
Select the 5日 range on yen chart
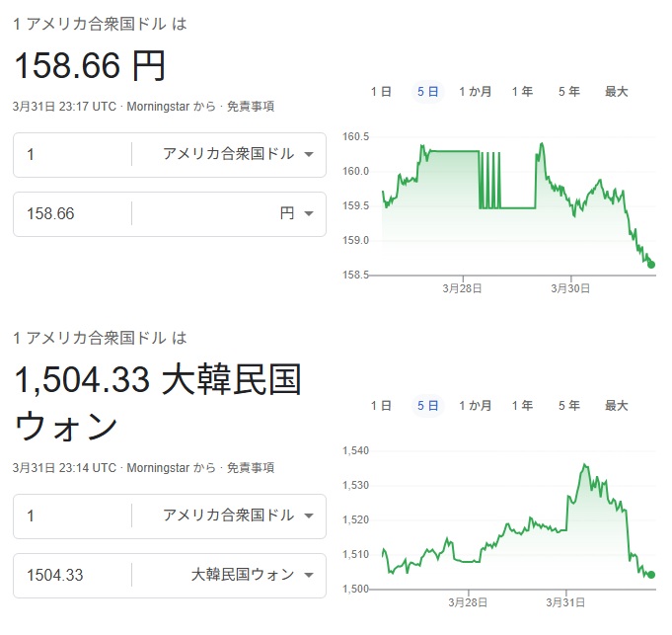point(427,92)
